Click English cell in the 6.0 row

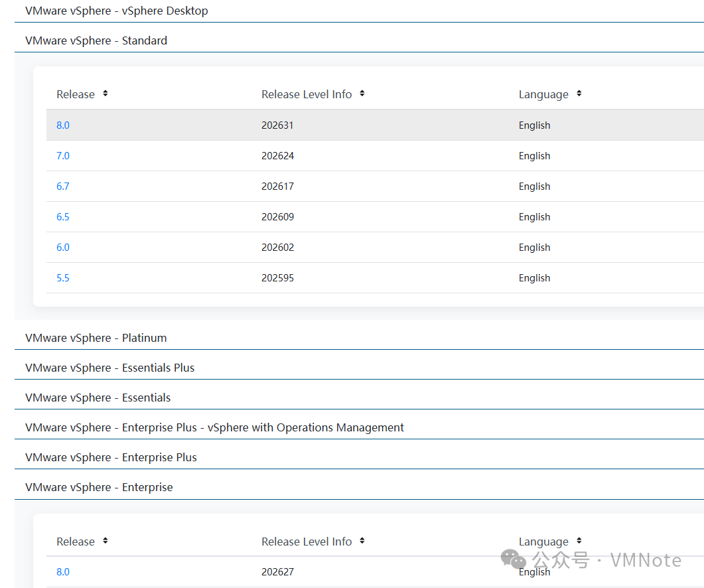click(x=534, y=248)
